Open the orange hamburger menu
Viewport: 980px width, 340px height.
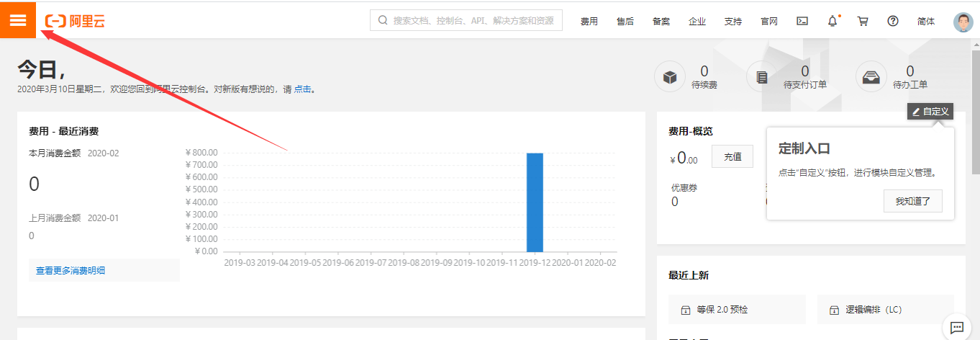pyautogui.click(x=18, y=20)
